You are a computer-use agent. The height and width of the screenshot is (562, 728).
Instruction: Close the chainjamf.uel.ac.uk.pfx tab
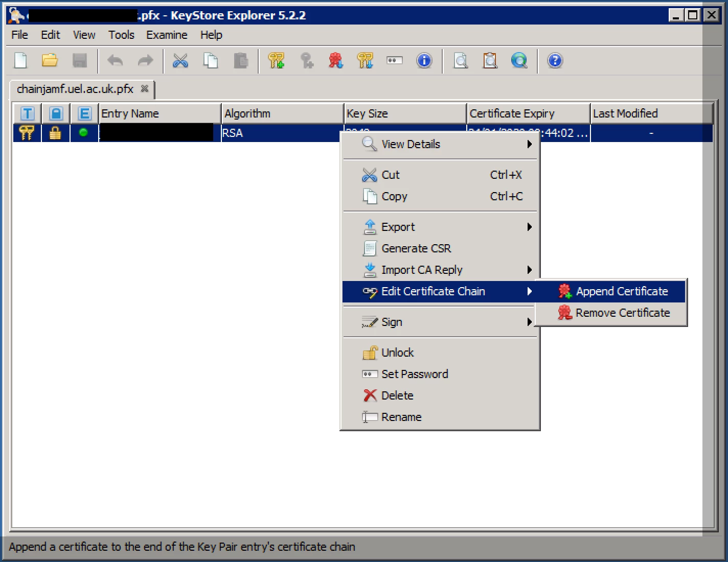(x=145, y=88)
